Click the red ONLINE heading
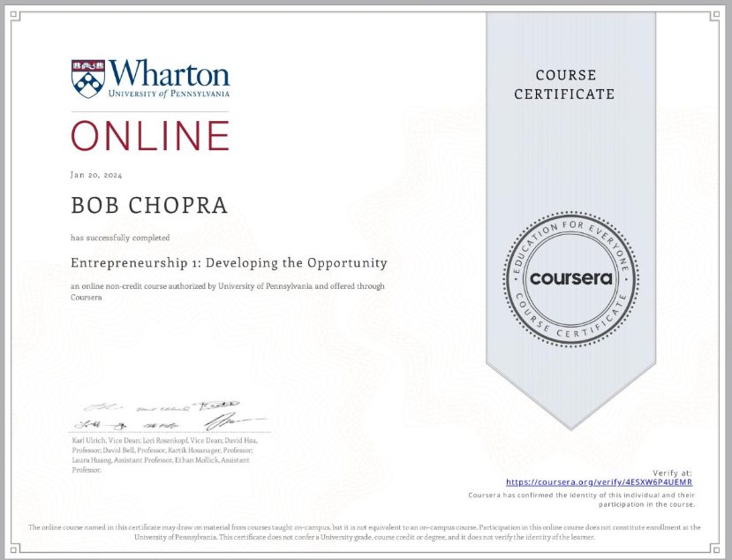The width and height of the screenshot is (732, 560). [150, 136]
